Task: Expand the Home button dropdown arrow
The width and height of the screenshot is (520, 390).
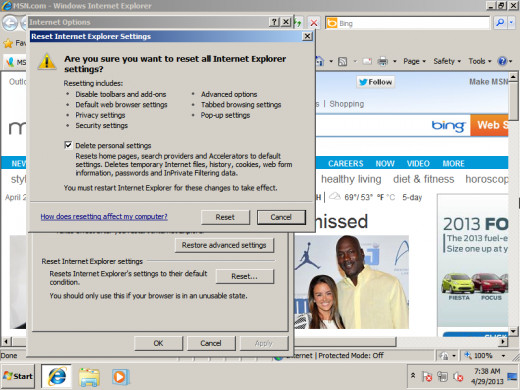Action: coord(331,61)
